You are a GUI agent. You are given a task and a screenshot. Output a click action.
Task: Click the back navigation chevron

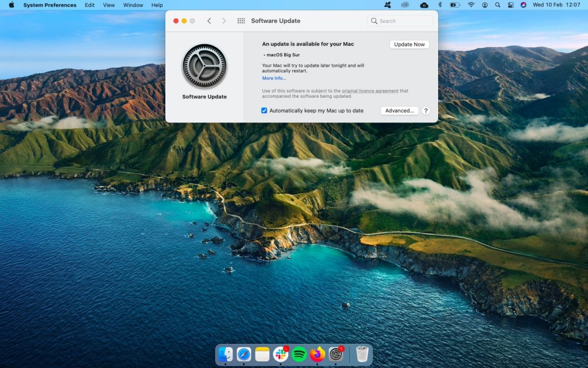(x=209, y=21)
